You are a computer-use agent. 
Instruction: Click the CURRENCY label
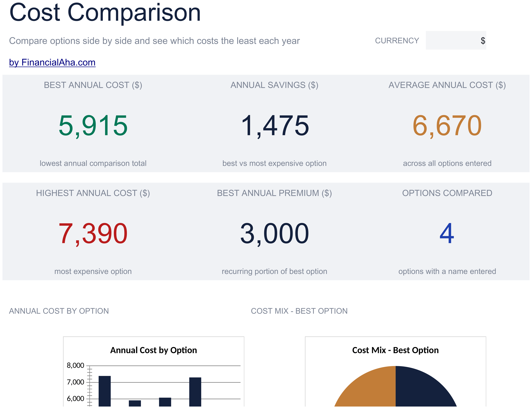(397, 41)
